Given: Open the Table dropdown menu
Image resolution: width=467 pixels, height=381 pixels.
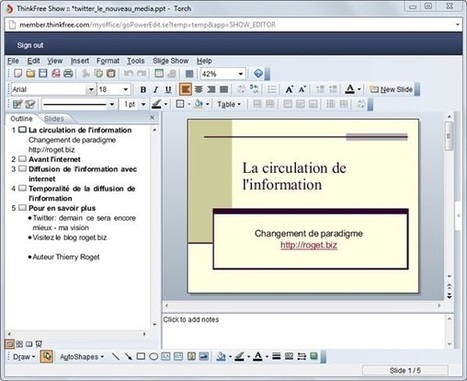Looking at the screenshot, I should [x=229, y=104].
